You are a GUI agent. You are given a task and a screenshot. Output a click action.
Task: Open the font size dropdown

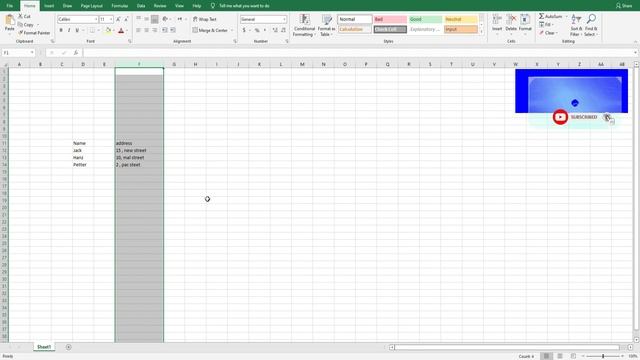111,19
